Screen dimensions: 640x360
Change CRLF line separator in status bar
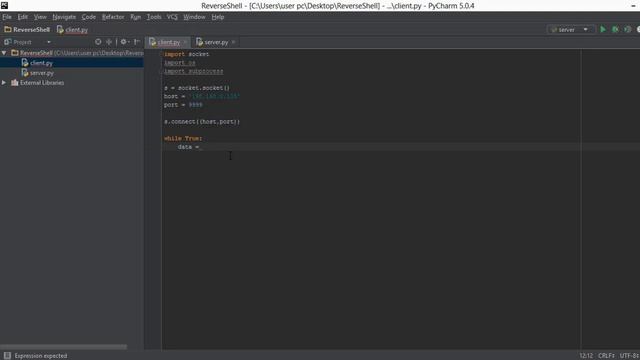[606, 356]
